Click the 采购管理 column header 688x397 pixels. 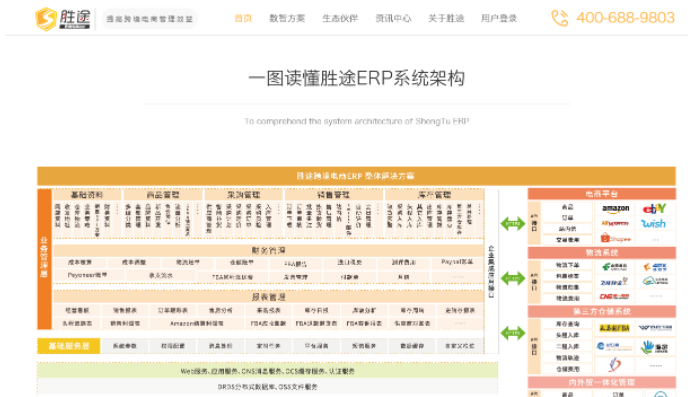(244, 194)
